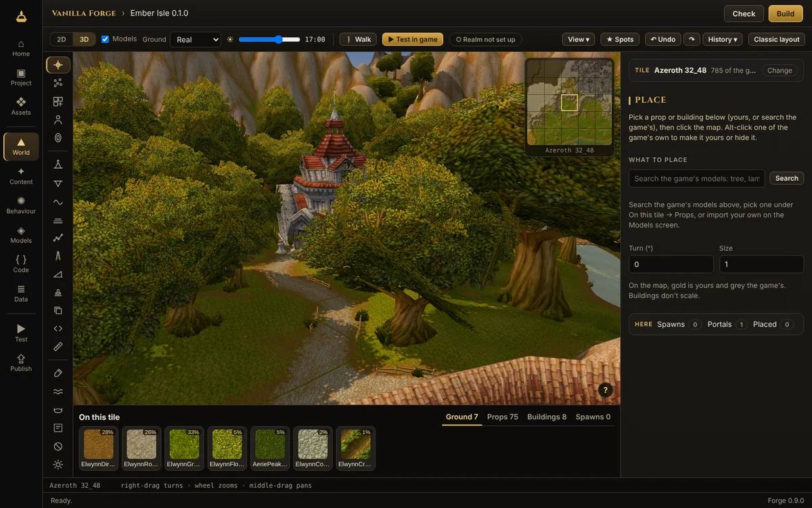The image size is (812, 508).
Task: Switch to the Props 75 tab
Action: [x=503, y=417]
